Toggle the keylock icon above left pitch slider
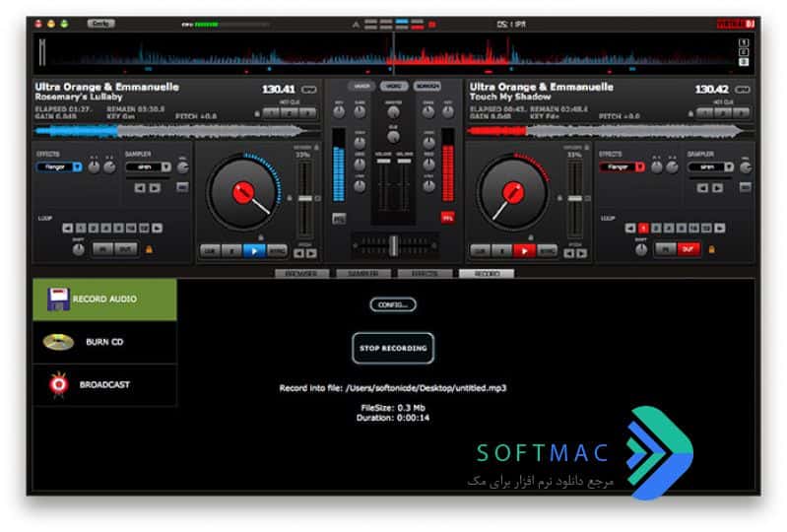Image resolution: width=787 pixels, height=532 pixels. [316, 148]
